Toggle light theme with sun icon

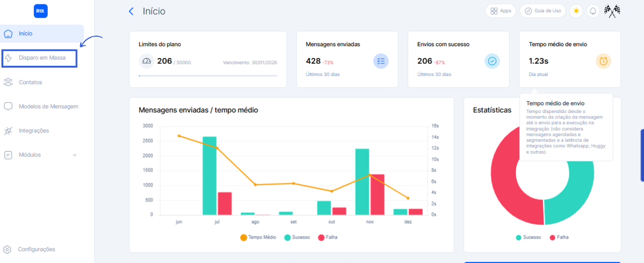[576, 11]
